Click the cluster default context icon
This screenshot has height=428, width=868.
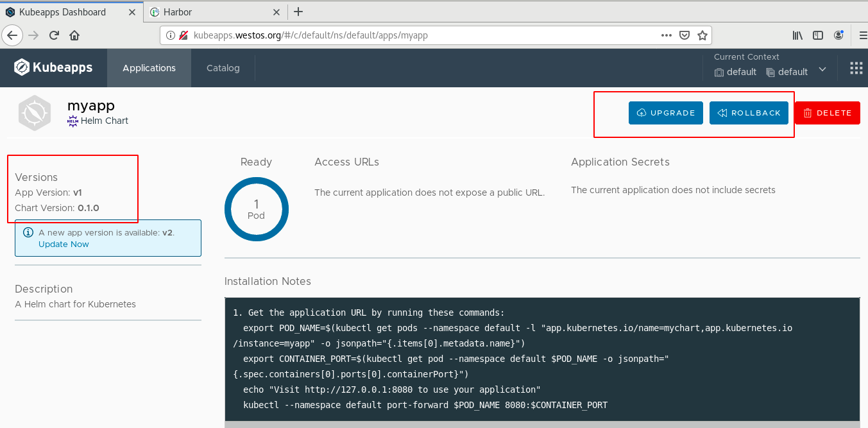point(719,73)
